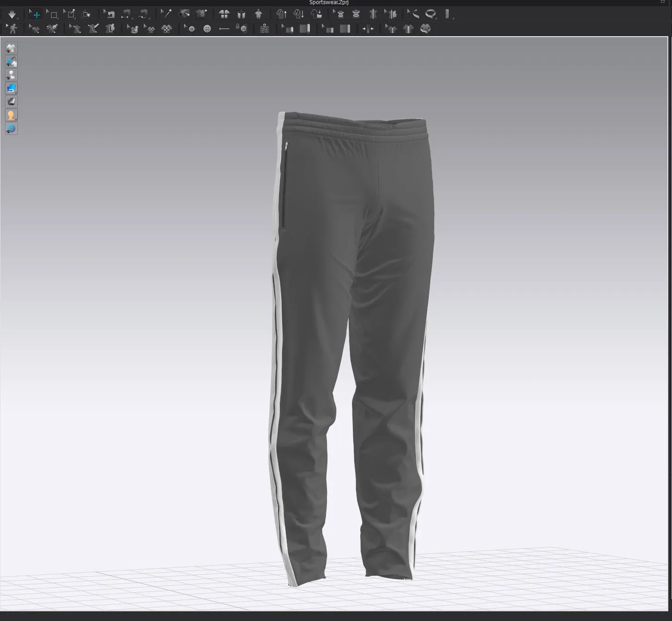Click the Buttonhole line tool
Screen dimensions: 672x621
[x=224, y=29]
